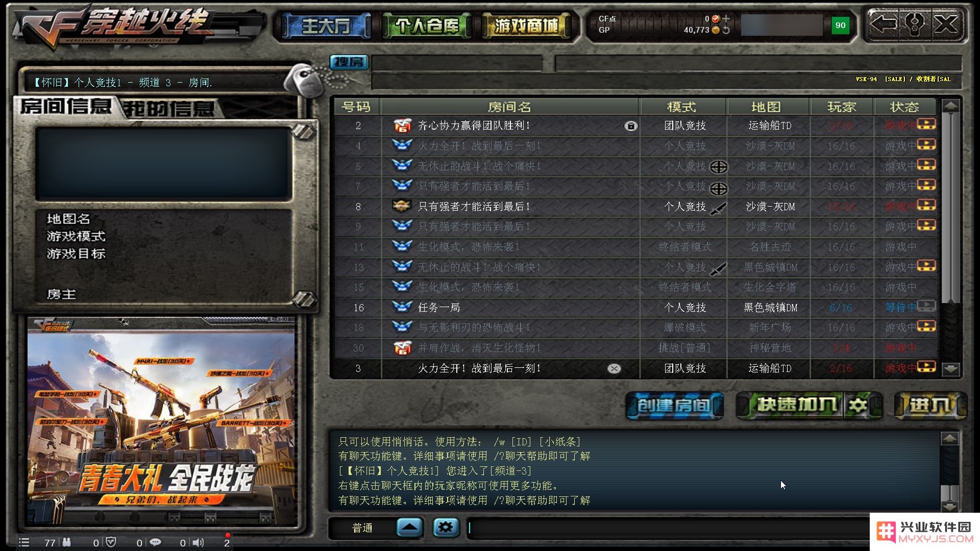Click the room list scroll down arrow
This screenshot has width=980, height=551.
click(950, 368)
